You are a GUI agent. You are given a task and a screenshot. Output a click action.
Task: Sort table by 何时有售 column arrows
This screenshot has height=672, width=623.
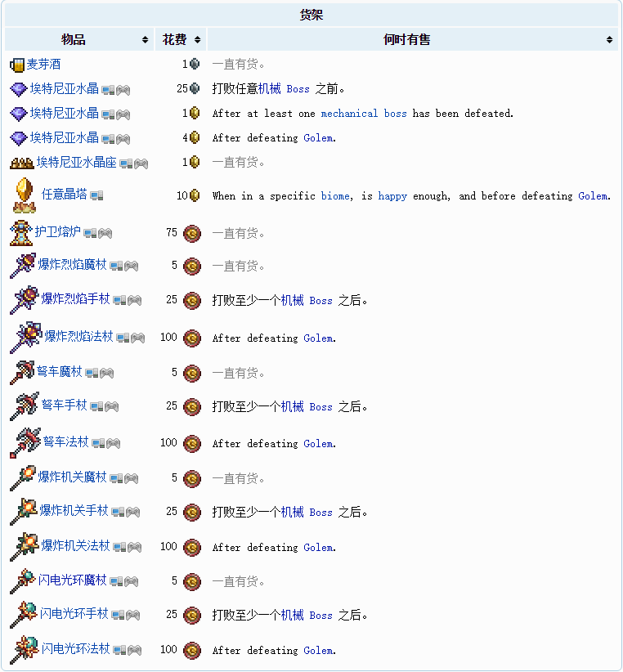[x=609, y=40]
